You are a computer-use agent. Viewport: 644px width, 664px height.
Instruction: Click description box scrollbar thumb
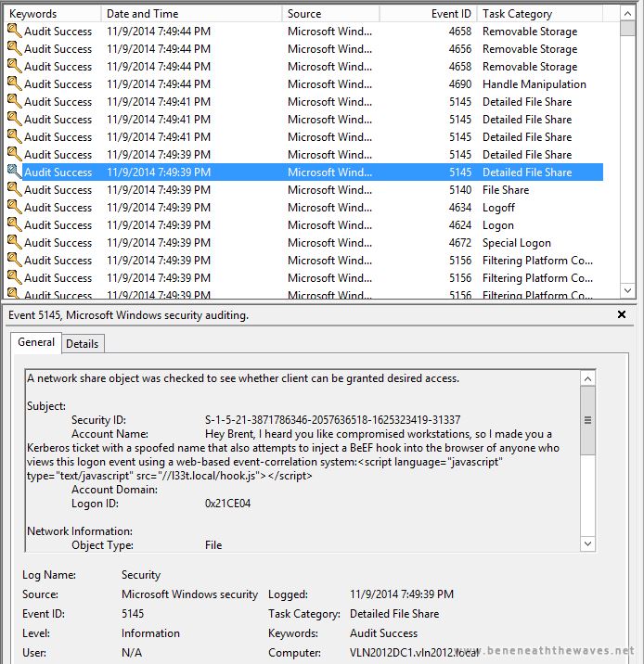587,420
